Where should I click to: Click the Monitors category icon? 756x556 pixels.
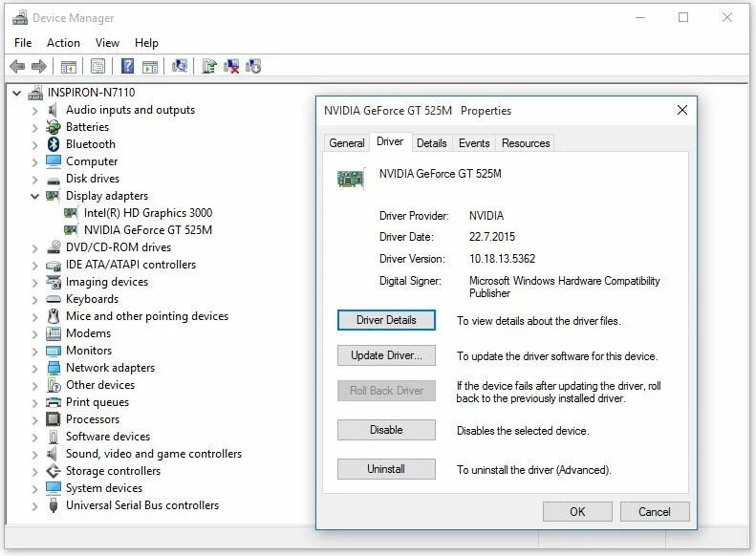point(53,351)
